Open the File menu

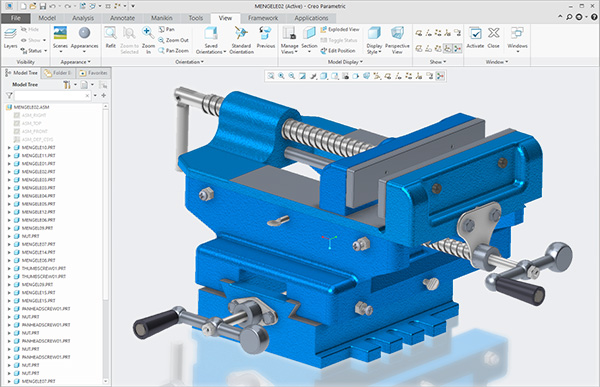coord(16,18)
